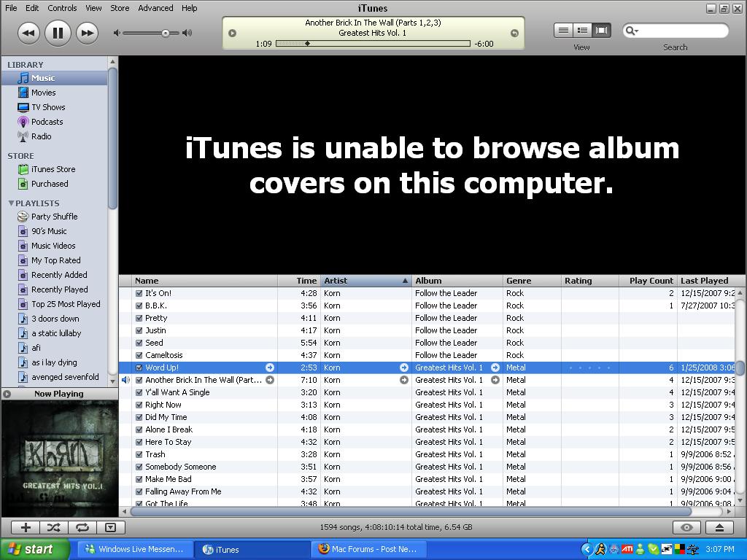
Task: Open the View menu
Action: click(93, 8)
